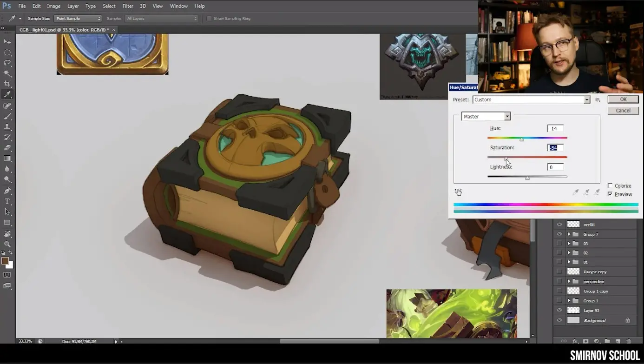
Task: Open the Master channel dropdown
Action: (507, 117)
